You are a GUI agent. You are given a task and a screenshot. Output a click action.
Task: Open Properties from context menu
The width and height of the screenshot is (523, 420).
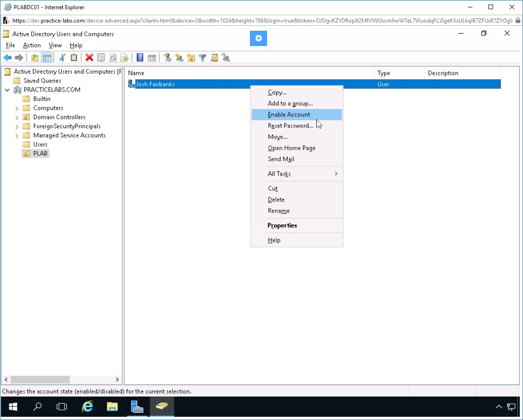pos(296,225)
